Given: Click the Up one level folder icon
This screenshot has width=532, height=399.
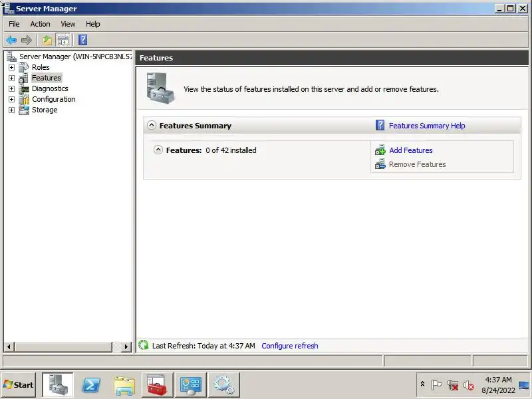Looking at the screenshot, I should coord(47,40).
